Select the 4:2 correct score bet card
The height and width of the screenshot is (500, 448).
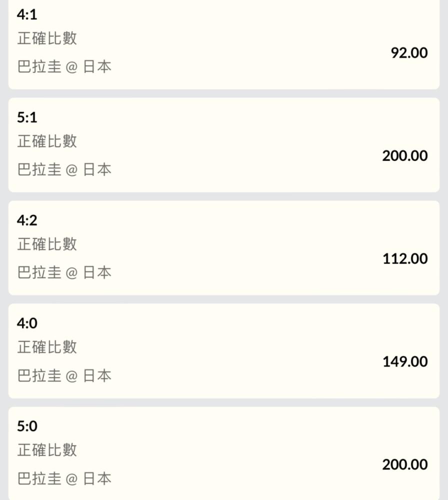point(224,248)
